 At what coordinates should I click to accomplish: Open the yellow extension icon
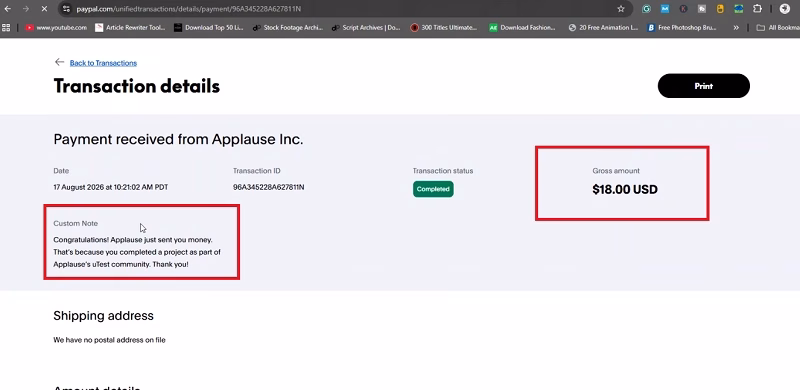point(720,9)
